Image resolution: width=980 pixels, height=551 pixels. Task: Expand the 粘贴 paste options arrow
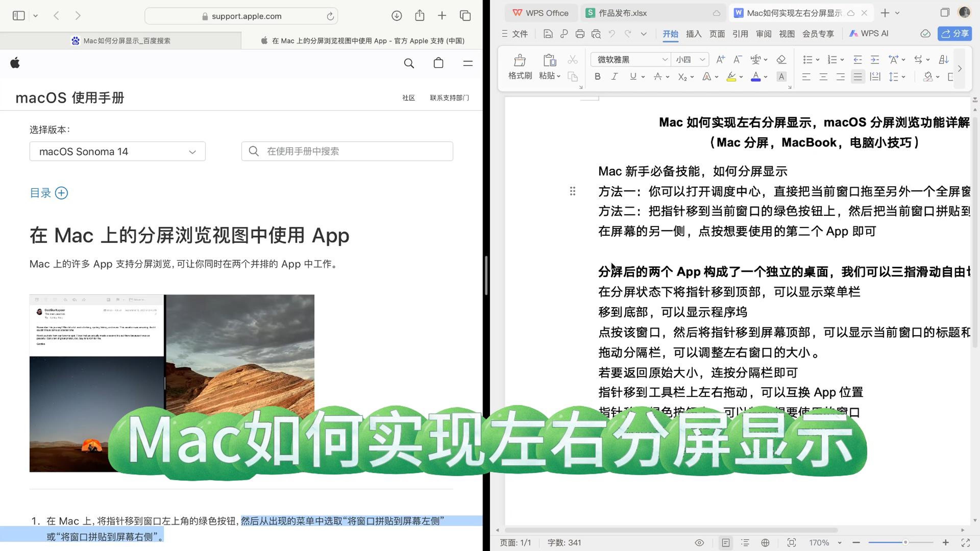[x=558, y=76]
